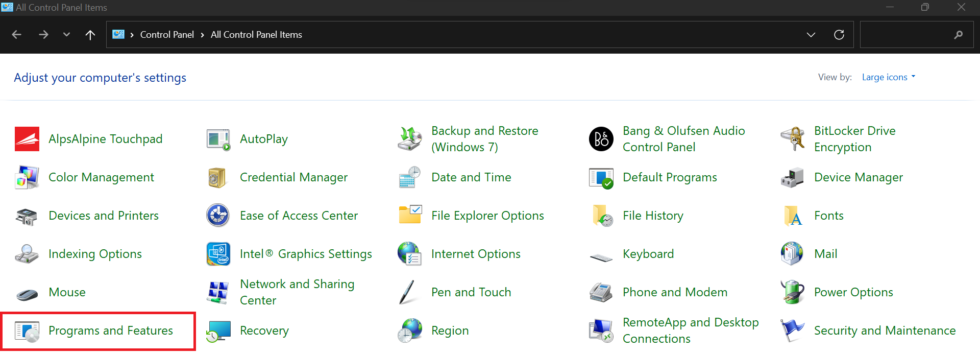Click the Control Panel icon in address bar
The image size is (980, 353).
pyautogui.click(x=118, y=34)
